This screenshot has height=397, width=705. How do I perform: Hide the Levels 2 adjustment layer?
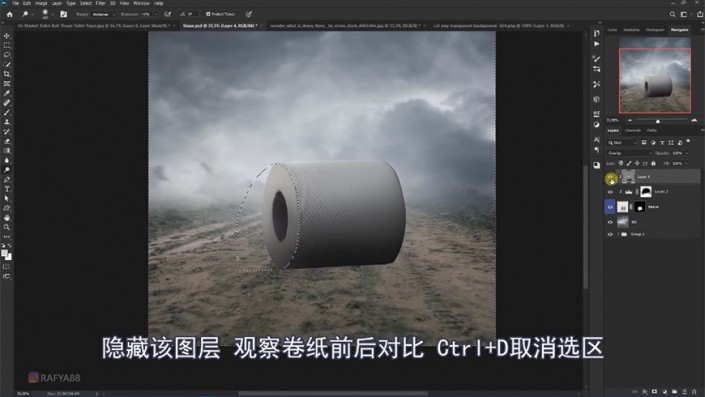pyautogui.click(x=610, y=192)
